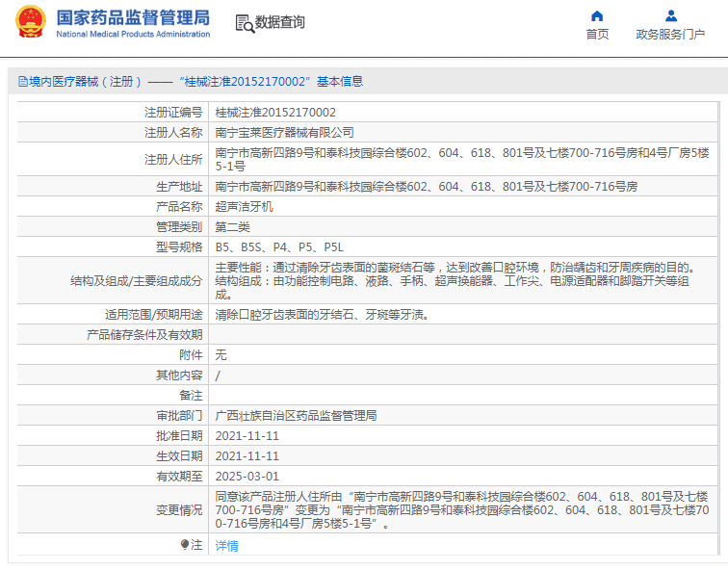Image resolution: width=728 pixels, height=570 pixels.
Task: Click the 数据查询 label
Action: tap(280, 22)
